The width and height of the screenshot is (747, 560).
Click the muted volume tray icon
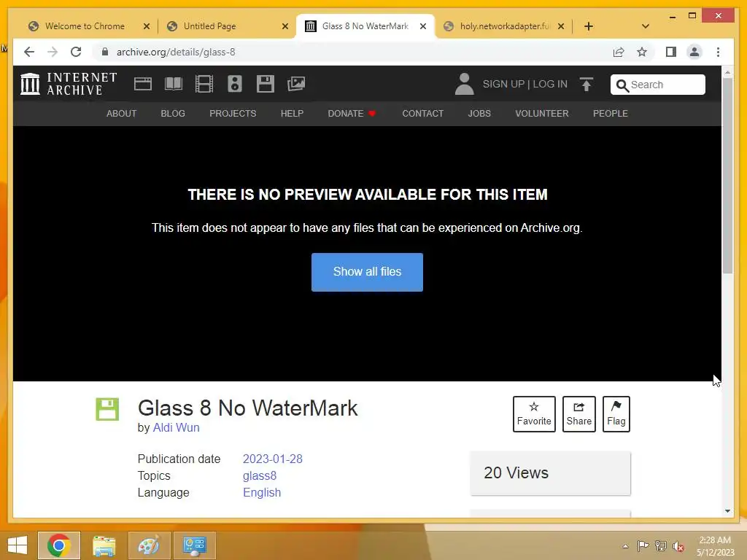(x=678, y=546)
